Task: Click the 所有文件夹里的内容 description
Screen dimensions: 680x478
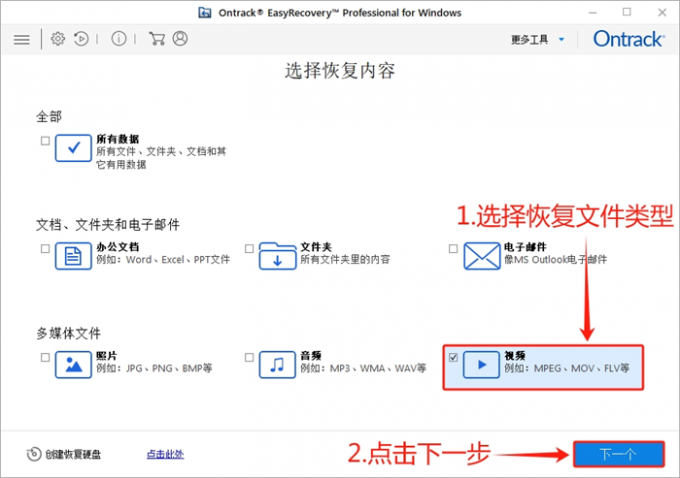Action: tap(345, 259)
